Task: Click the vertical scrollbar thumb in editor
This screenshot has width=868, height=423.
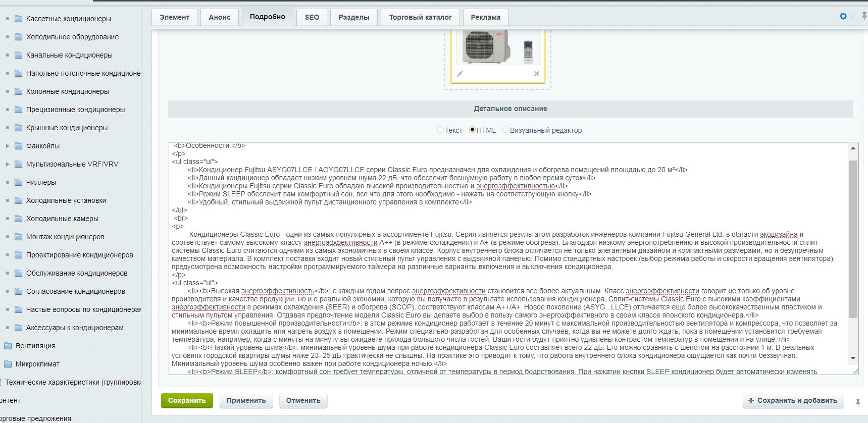Action: 853,239
